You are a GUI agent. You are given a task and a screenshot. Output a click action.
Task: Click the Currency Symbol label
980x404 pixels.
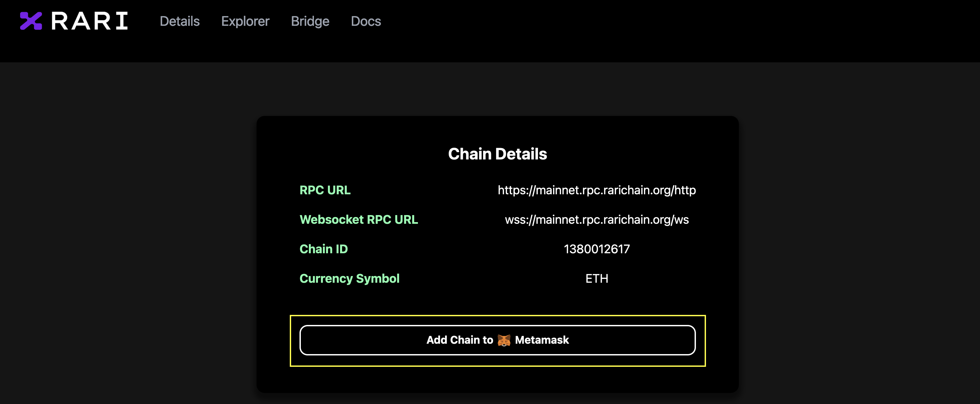click(349, 279)
